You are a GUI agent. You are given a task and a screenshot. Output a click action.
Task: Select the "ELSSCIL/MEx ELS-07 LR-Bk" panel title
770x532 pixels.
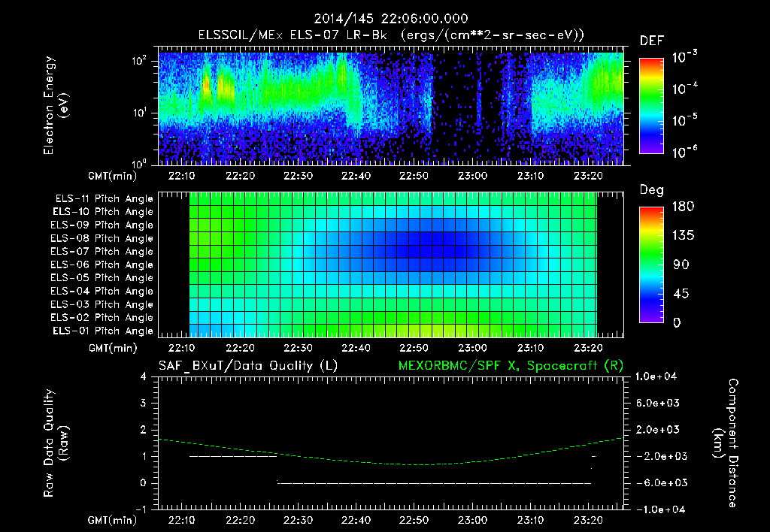(x=293, y=35)
